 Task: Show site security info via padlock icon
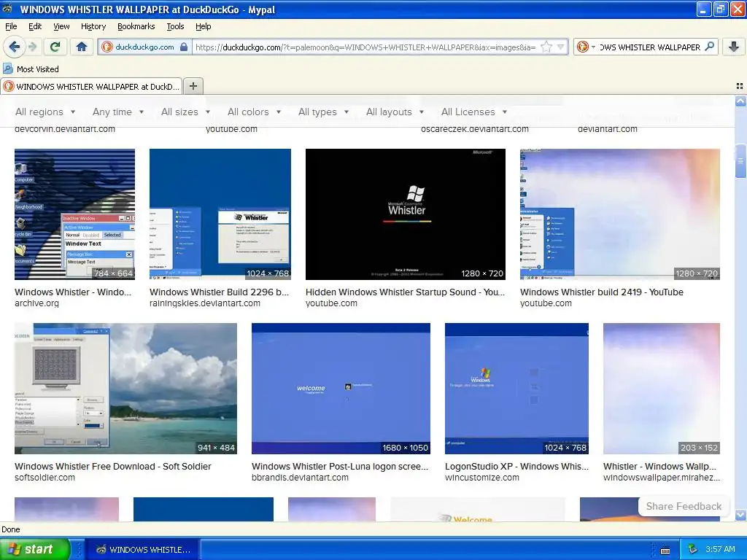[x=184, y=47]
